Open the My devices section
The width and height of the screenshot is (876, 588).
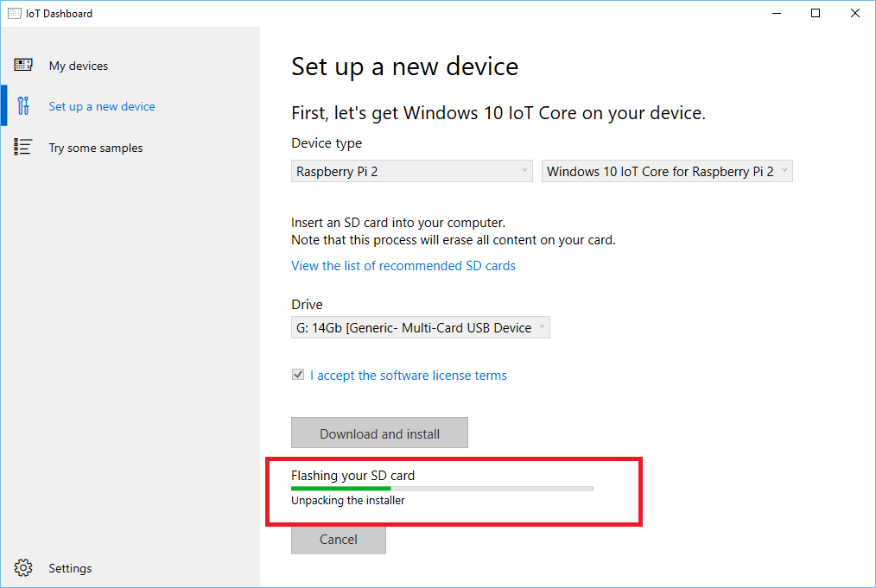(x=130, y=66)
